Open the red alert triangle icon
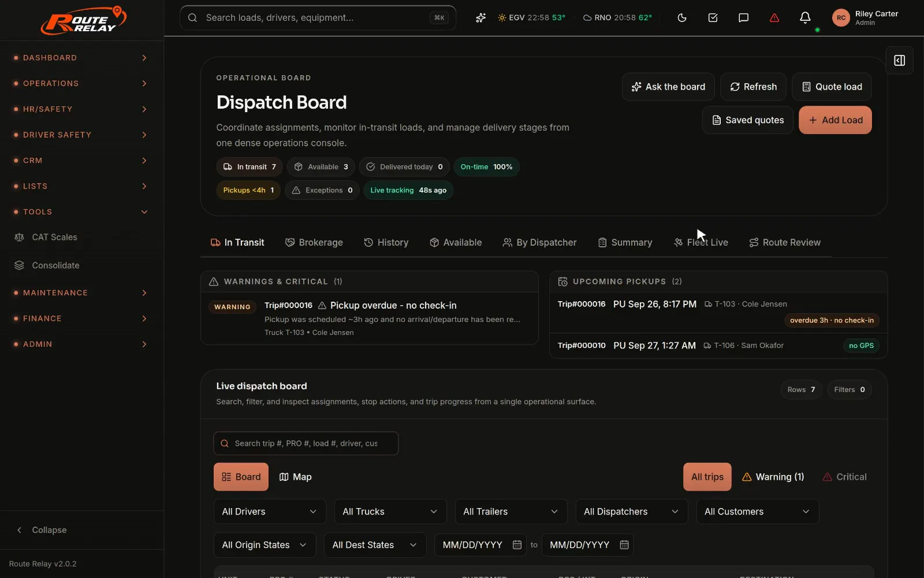924x578 pixels. [x=774, y=18]
